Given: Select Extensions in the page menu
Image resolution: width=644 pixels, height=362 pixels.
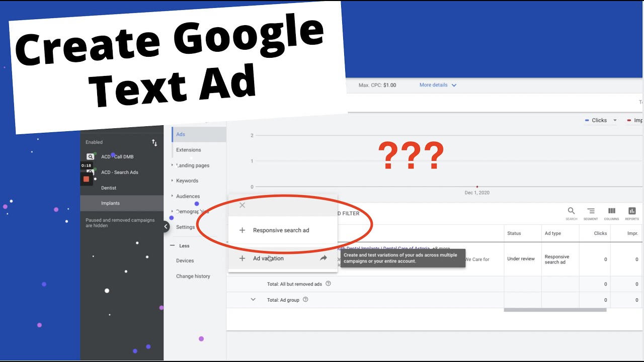Looking at the screenshot, I should tap(189, 150).
